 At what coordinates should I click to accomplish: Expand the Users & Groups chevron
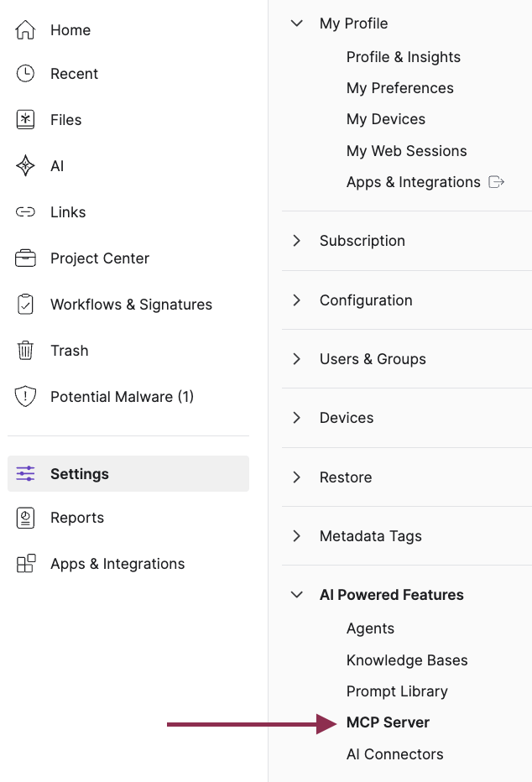pos(297,358)
